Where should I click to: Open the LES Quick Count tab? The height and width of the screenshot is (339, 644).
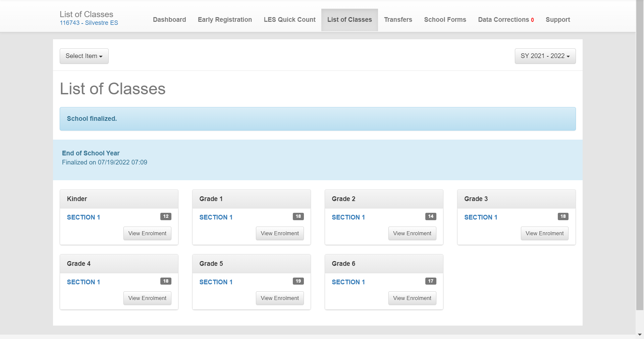coord(289,20)
